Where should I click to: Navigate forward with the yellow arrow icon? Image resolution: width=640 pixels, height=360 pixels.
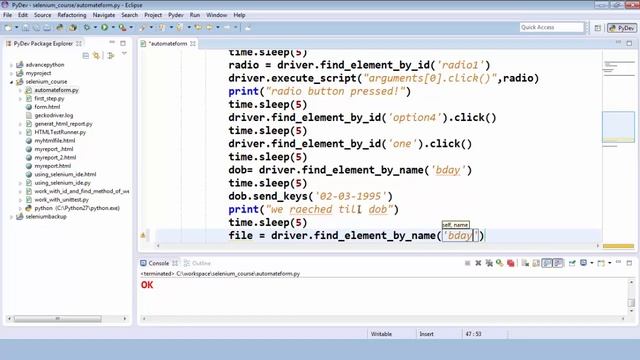click(209, 27)
